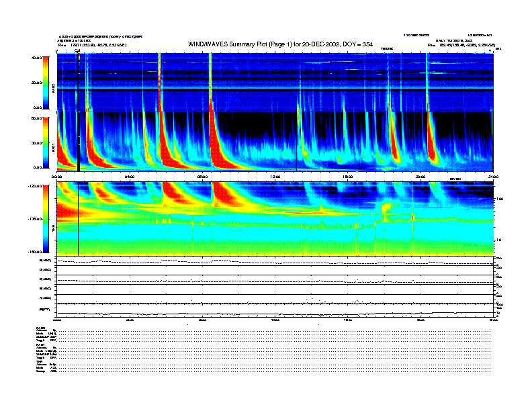532x411 pixels.
Task: Click 16:00 label below the RAD1 panel
Action: (x=348, y=177)
